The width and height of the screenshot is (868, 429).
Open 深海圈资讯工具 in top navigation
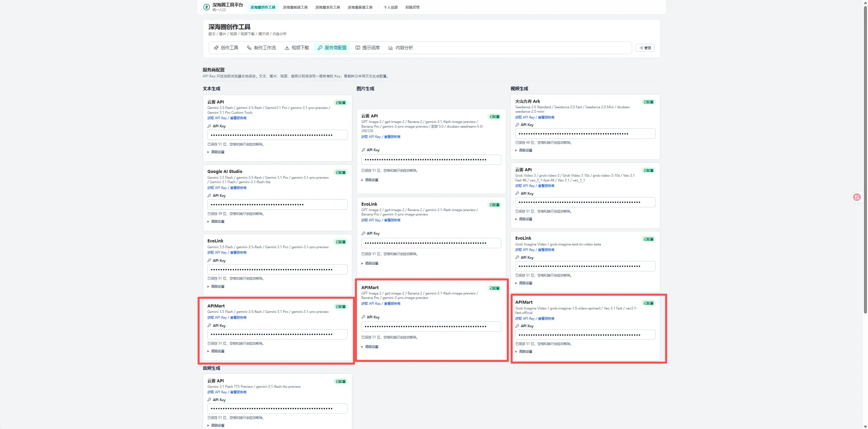tap(327, 7)
